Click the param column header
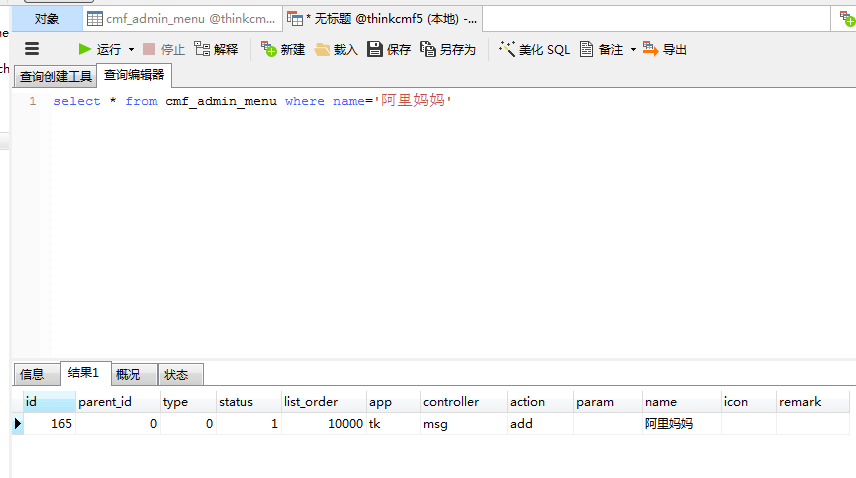Viewport: 856px width, 478px height. point(608,402)
